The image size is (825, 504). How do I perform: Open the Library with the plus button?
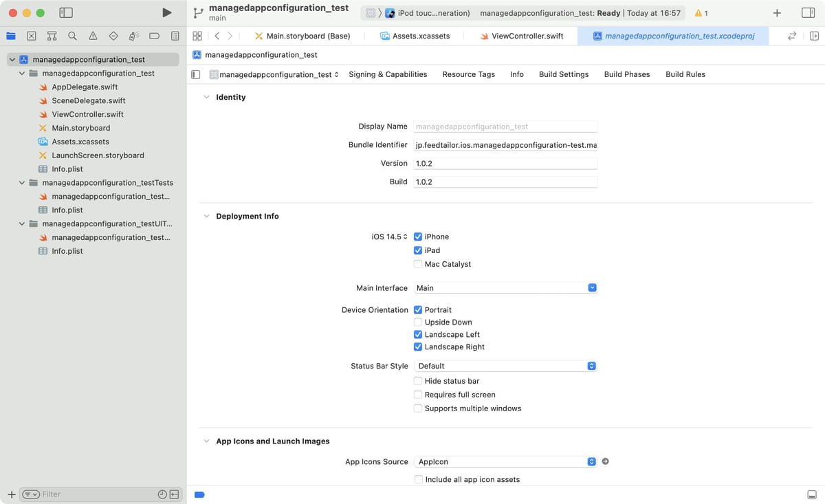(x=777, y=13)
